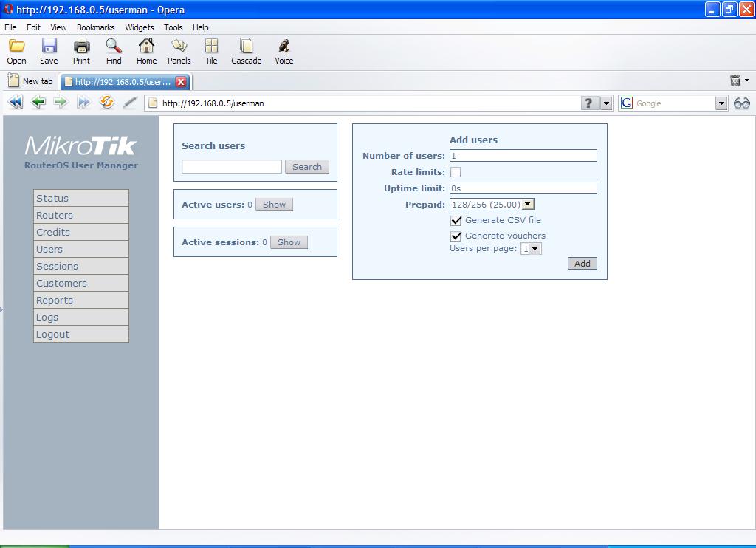Viewport: 756px width, 548px height.
Task: Click the Uptime limit field
Action: click(x=523, y=188)
